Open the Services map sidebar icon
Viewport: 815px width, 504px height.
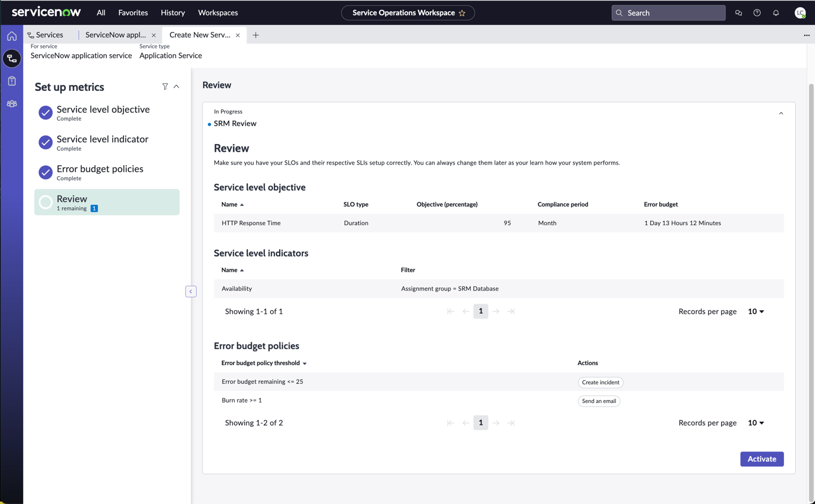click(x=12, y=58)
